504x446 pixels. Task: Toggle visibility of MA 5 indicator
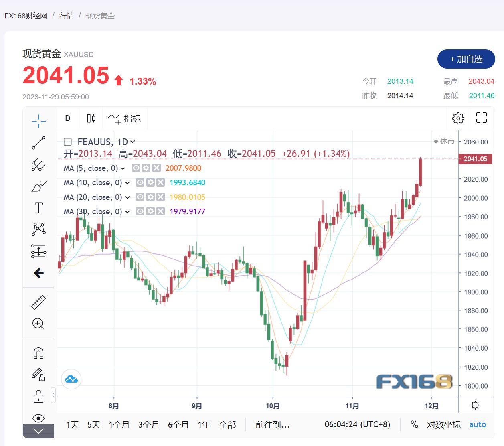click(136, 168)
